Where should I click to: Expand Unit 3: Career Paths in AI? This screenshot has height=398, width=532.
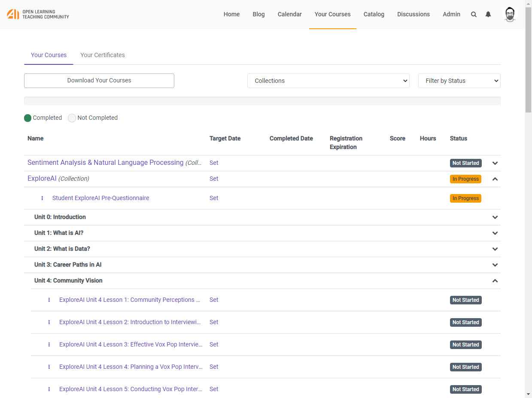point(495,265)
